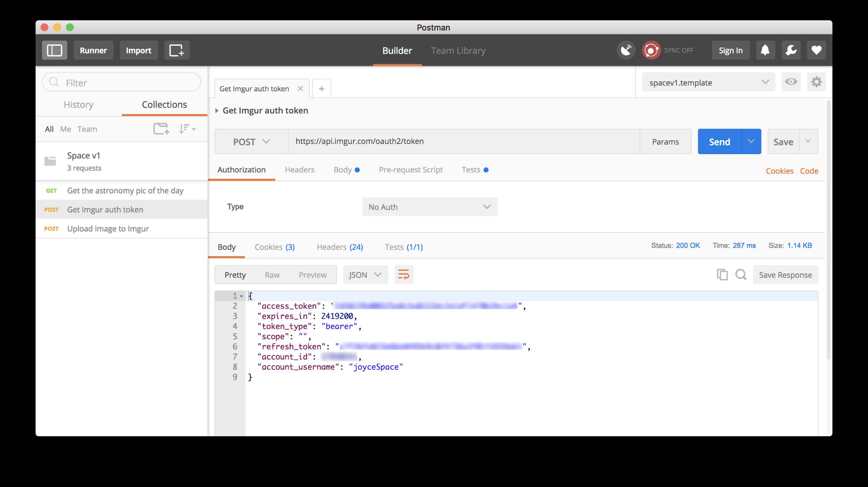Open the POST method dropdown
This screenshot has width=868, height=487.
tap(251, 142)
